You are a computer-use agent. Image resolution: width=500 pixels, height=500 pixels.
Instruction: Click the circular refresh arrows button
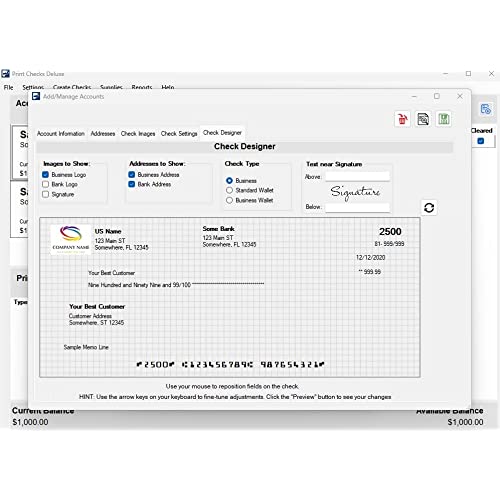[429, 208]
